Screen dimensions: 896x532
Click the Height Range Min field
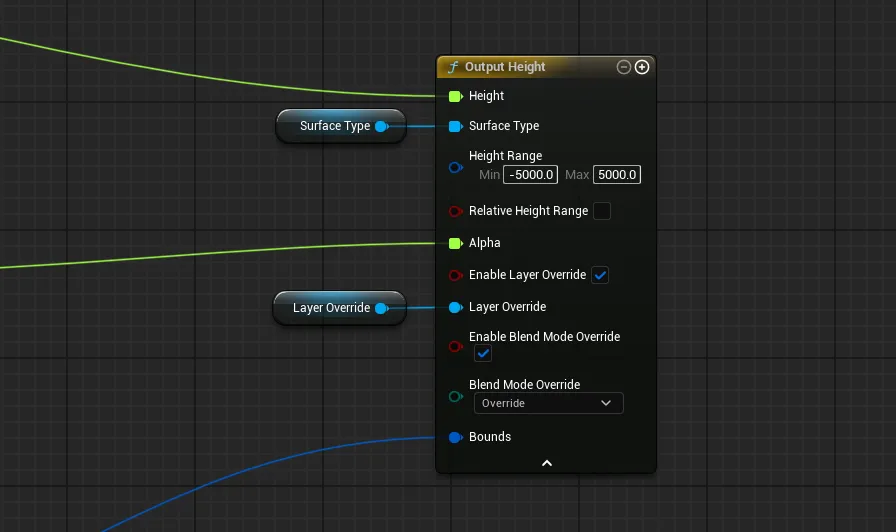tap(530, 175)
